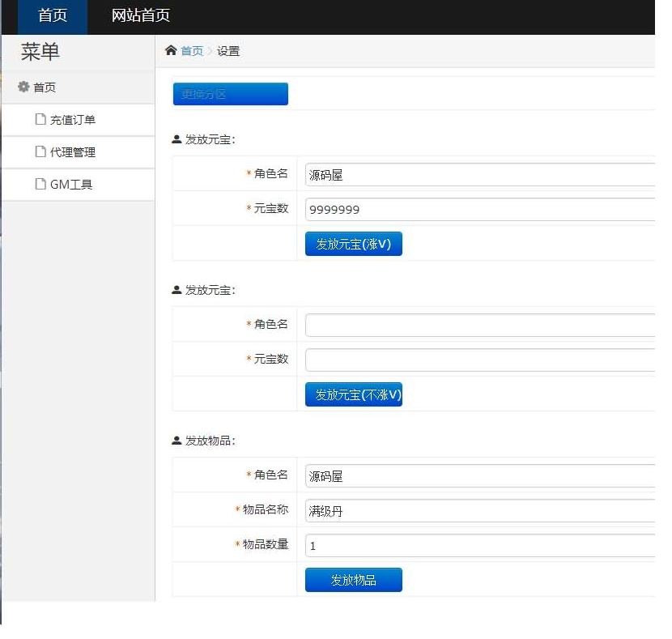
Task: Click the 发放元宝(涨V) button
Action: (353, 244)
